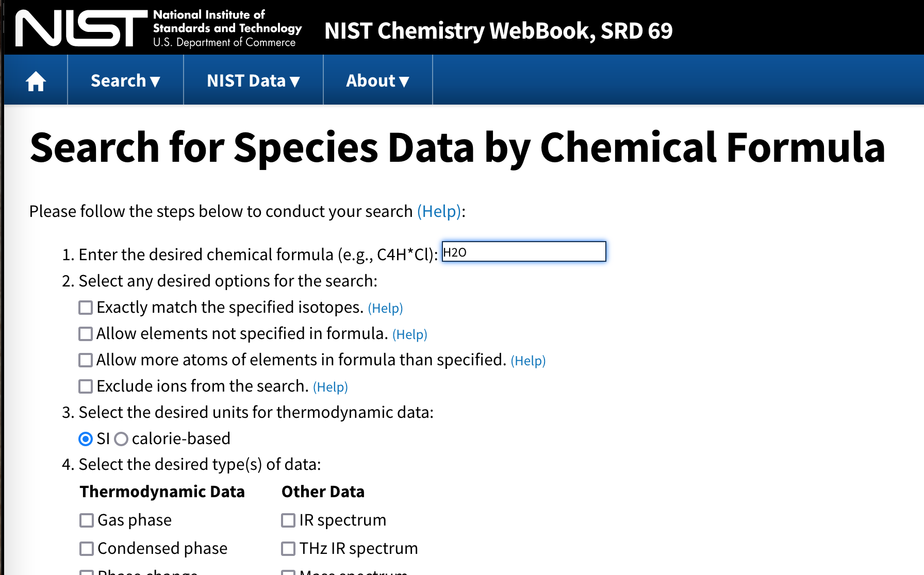This screenshot has width=924, height=575.
Task: Select the THz IR spectrum checkbox
Action: click(288, 549)
